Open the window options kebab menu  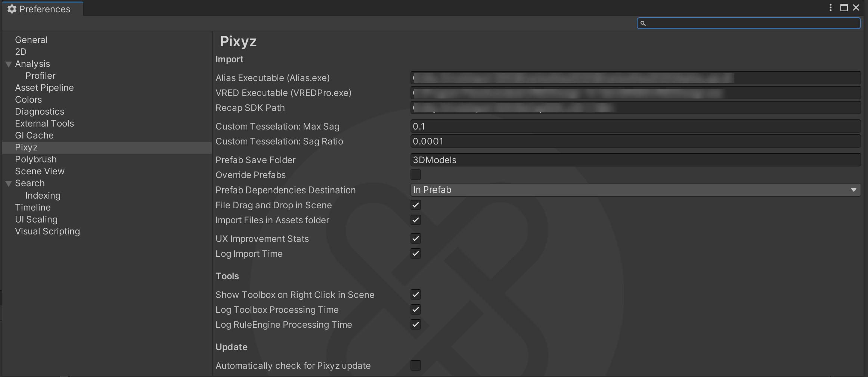coord(830,7)
